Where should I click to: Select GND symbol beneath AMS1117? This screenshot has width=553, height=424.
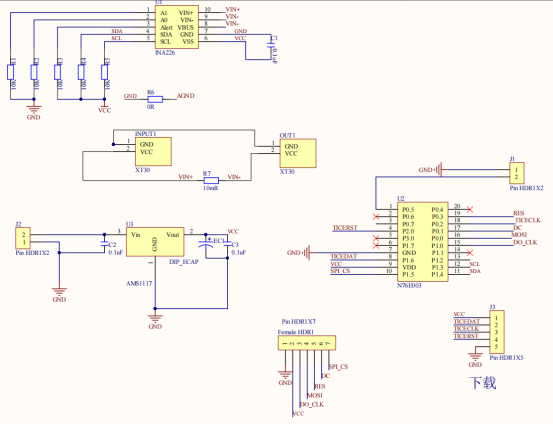[x=155, y=319]
